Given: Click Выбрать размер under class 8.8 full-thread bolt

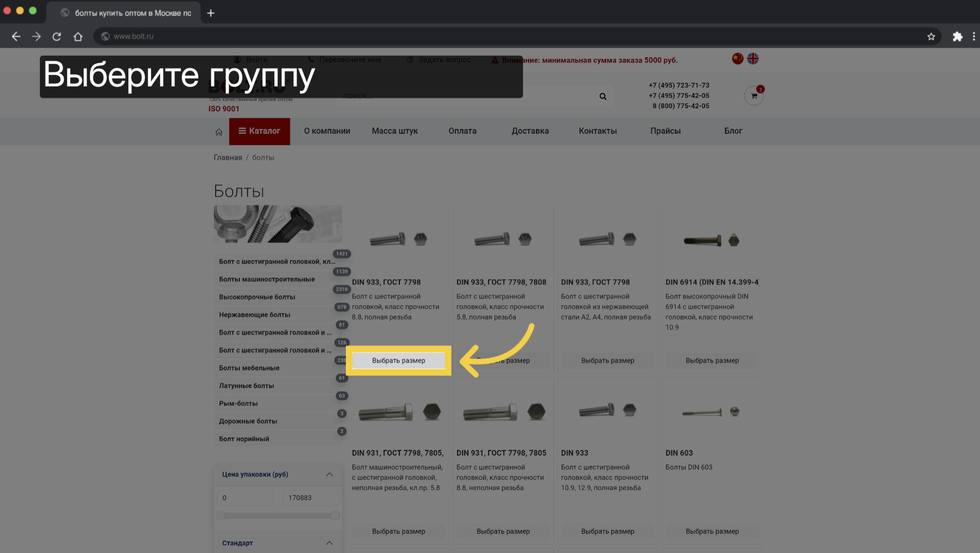Looking at the screenshot, I should (x=398, y=360).
